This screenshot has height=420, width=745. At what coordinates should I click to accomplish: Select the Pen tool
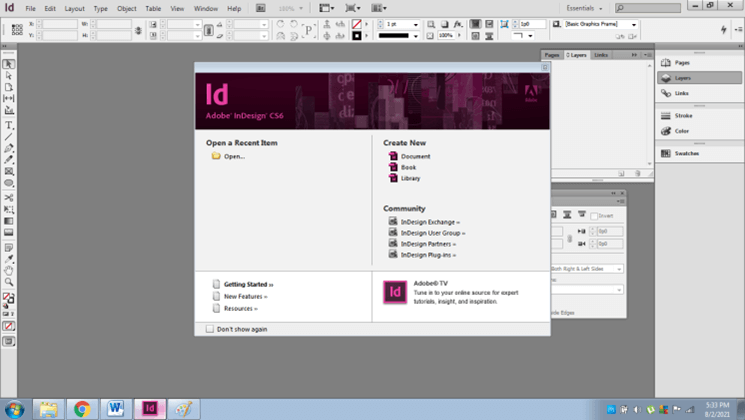point(9,148)
